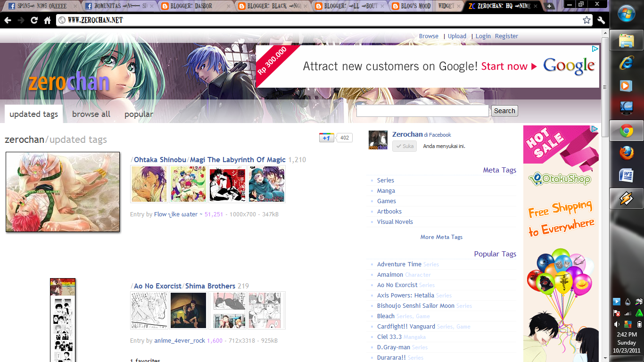Click the Google +1 button
The width and height of the screenshot is (644, 362).
[326, 138]
